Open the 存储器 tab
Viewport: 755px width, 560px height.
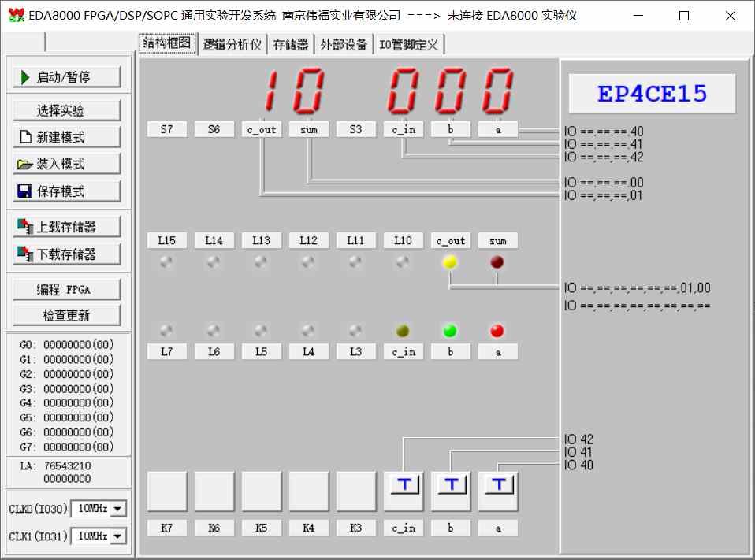pyautogui.click(x=291, y=44)
